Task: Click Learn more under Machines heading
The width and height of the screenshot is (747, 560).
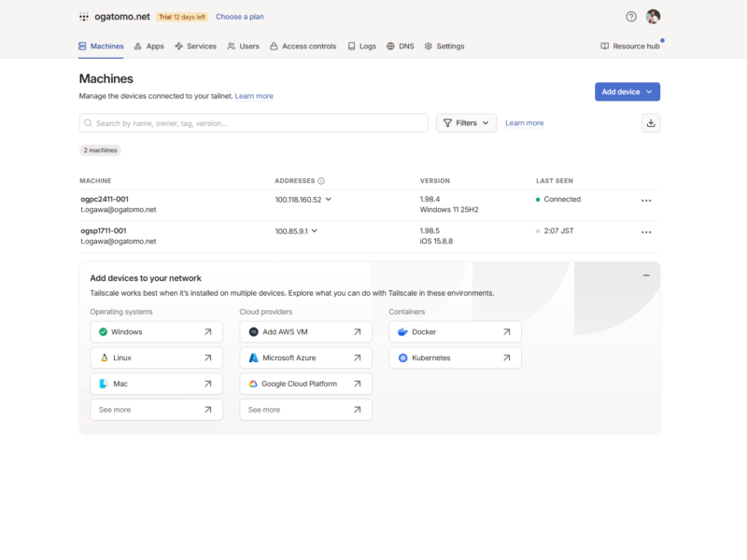Action: click(254, 96)
